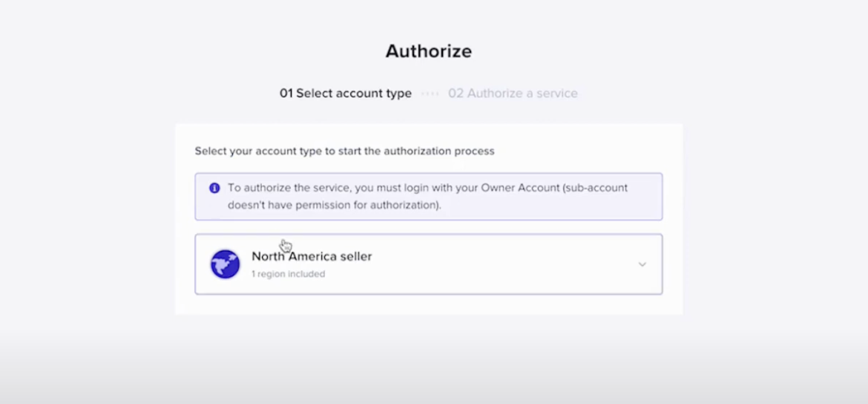Screen dimensions: 868x404
Task: Click the words "Owner Account" in the notice
Action: 522,188
